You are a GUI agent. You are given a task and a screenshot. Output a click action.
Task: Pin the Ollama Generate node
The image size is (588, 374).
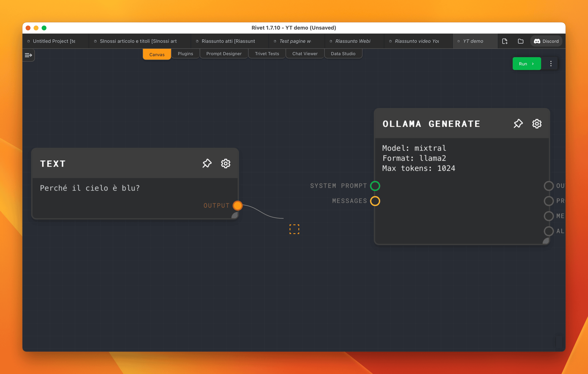click(x=518, y=124)
